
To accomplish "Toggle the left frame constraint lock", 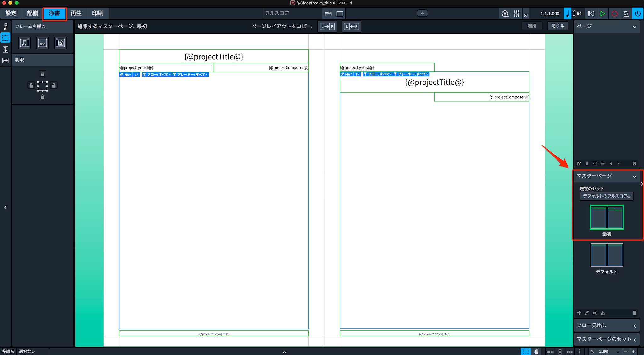I will click(x=31, y=85).
